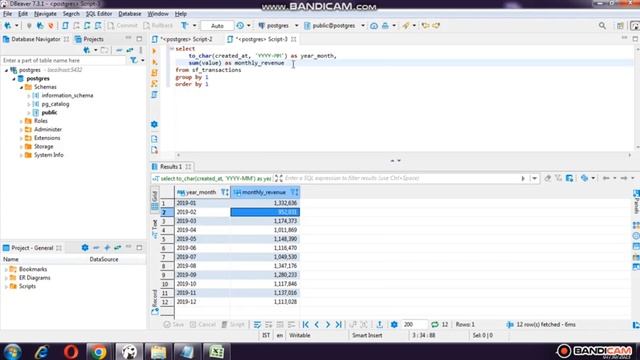Open Internet Explorer from the taskbar
The image size is (640, 360).
(x=42, y=351)
